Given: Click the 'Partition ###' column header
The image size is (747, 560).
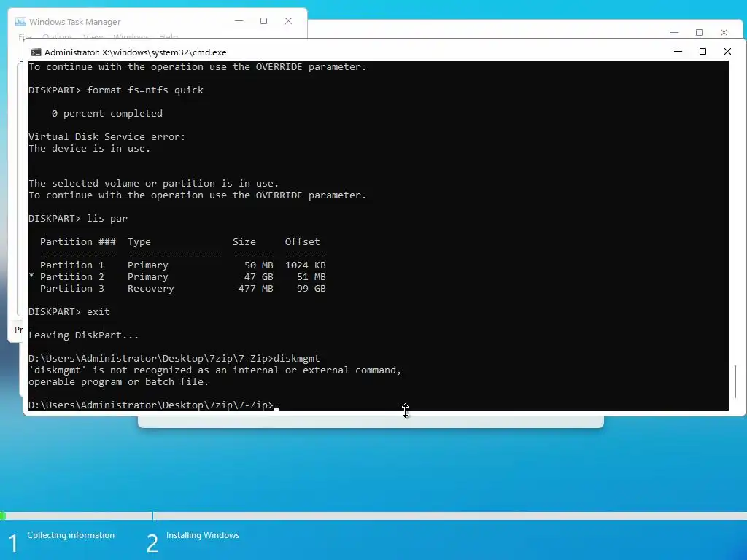Looking at the screenshot, I should [77, 242].
